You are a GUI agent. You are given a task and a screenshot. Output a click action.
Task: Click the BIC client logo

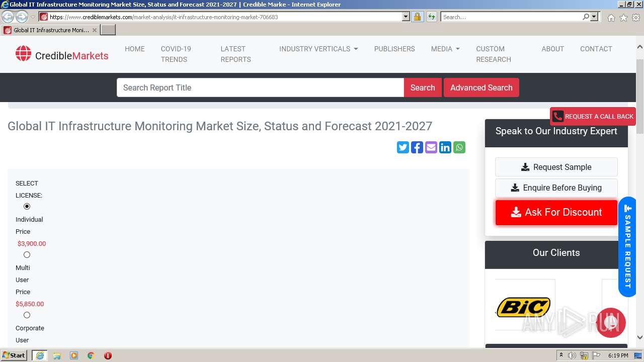pyautogui.click(x=523, y=307)
